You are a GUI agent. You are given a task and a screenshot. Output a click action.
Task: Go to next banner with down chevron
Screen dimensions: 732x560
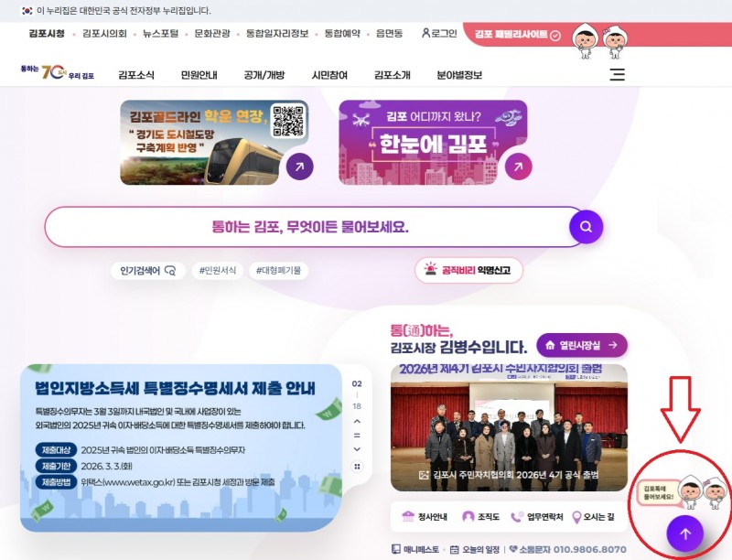pos(357,449)
